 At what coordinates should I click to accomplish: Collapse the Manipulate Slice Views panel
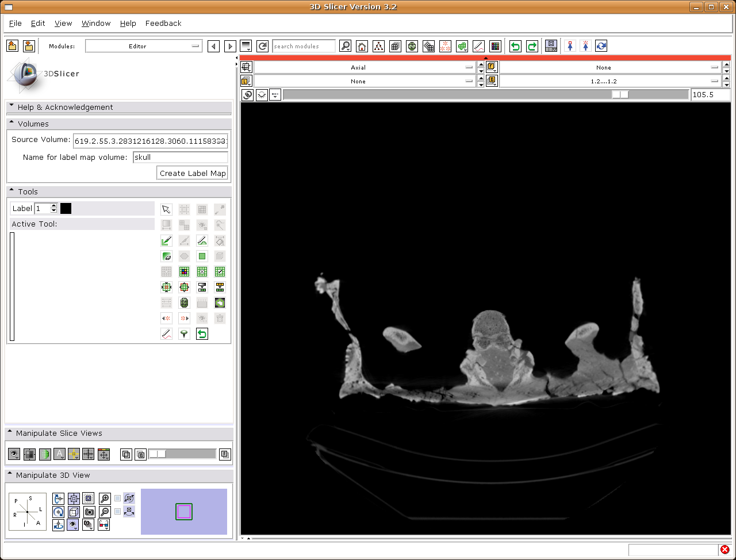coord(118,433)
